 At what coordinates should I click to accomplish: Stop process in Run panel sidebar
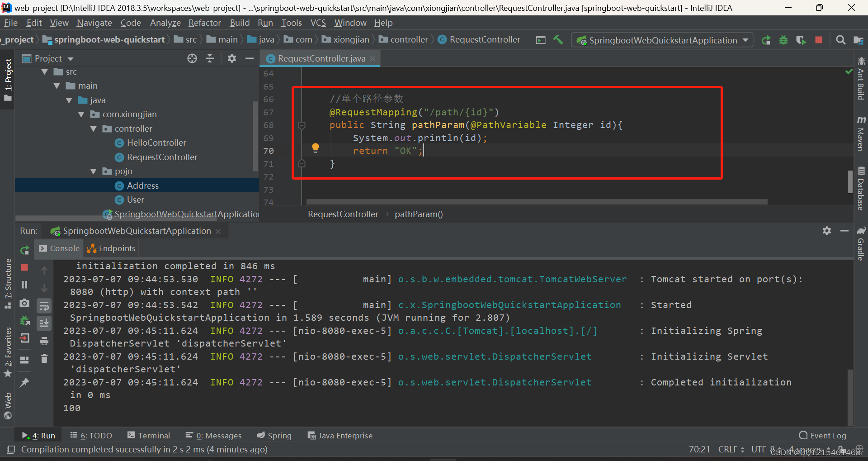24,267
